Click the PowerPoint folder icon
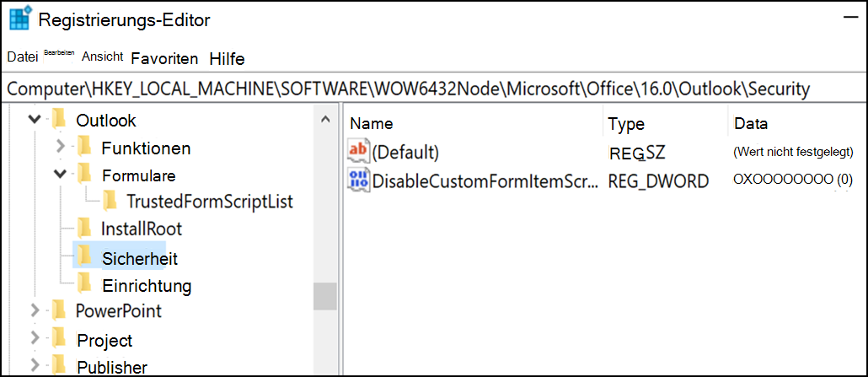The height and width of the screenshot is (377, 868). click(59, 310)
